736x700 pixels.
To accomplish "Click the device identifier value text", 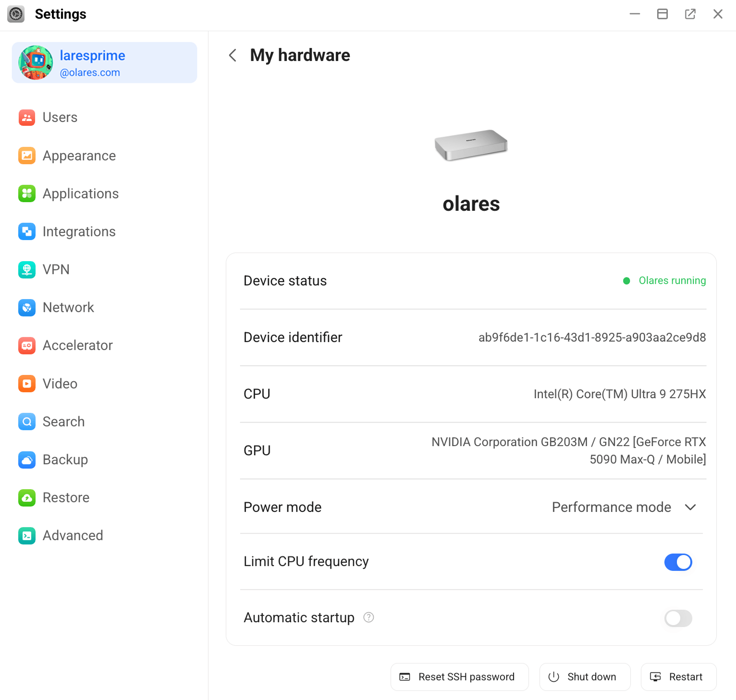I will (592, 338).
